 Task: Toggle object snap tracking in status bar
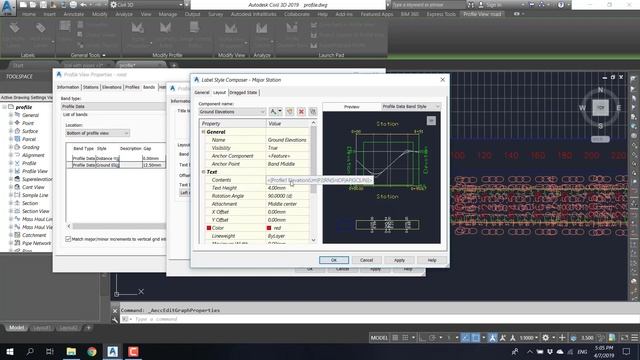[x=465, y=338]
